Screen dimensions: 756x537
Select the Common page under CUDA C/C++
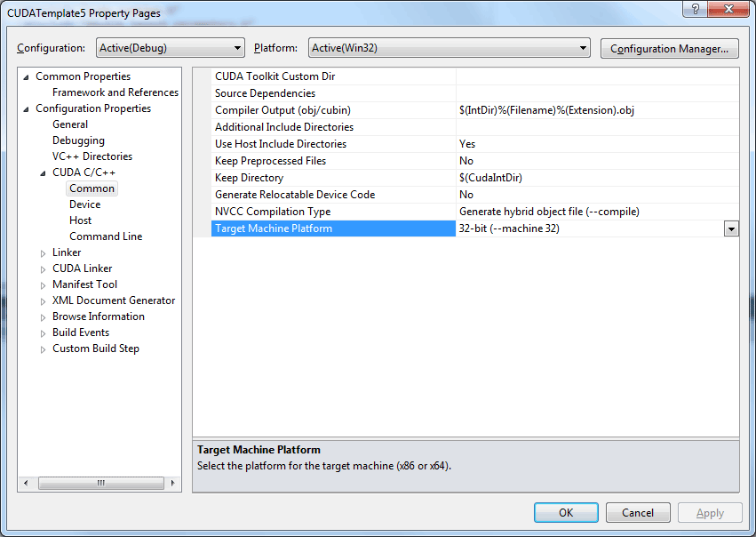click(x=92, y=188)
